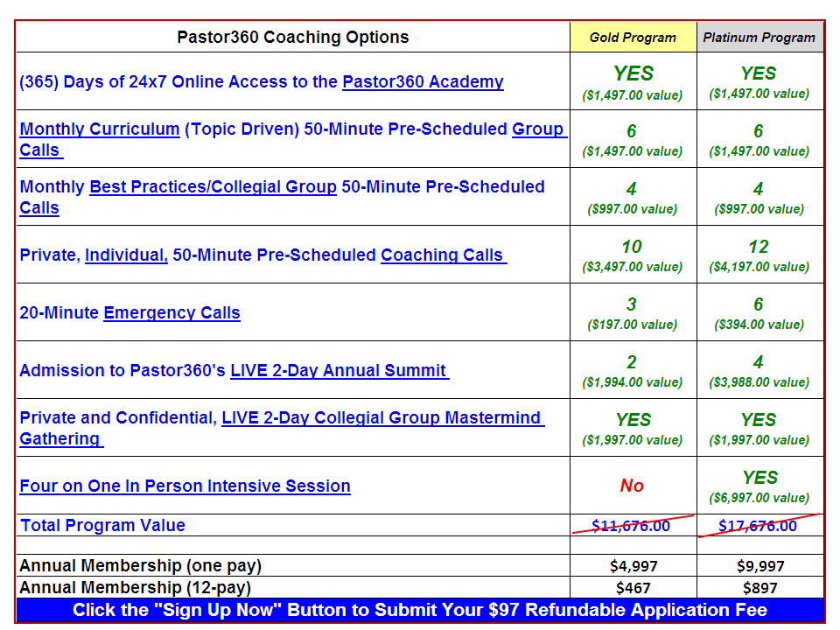This screenshot has width=840, height=630.
Task: Select the $9,997 Platinum one-pay price
Action: click(x=759, y=566)
